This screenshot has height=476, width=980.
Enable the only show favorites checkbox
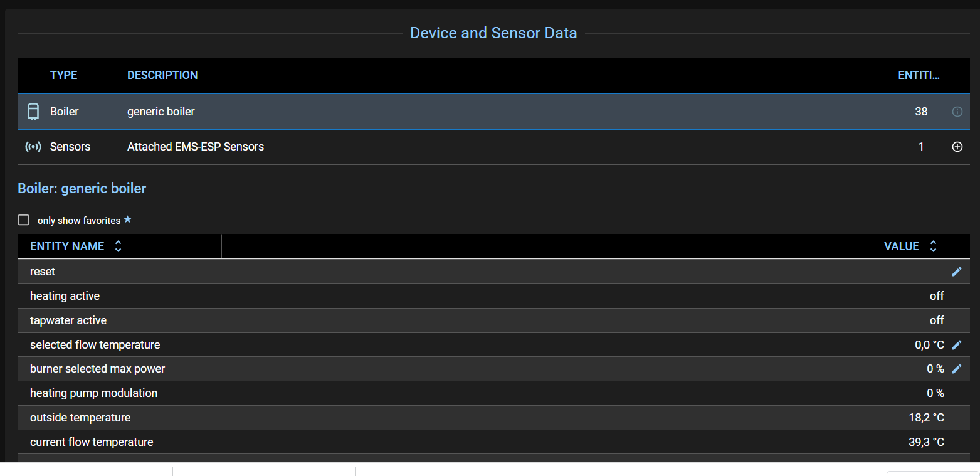[23, 219]
